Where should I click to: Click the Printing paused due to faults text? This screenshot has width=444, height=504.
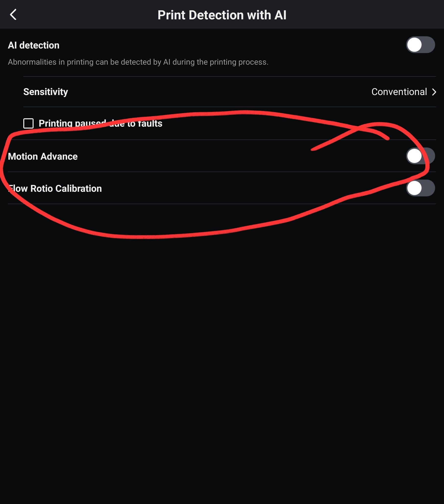point(100,123)
